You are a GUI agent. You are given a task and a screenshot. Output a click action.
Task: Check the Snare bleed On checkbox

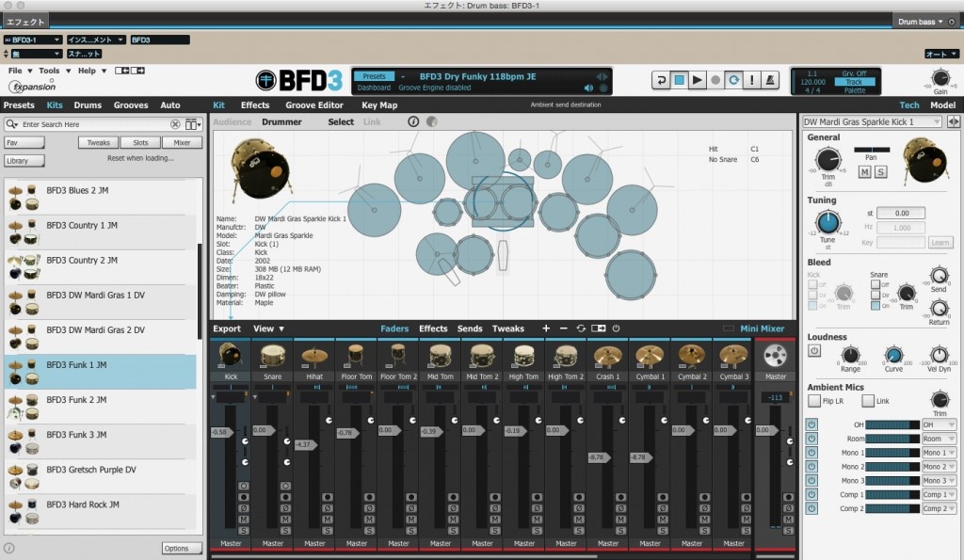click(x=875, y=306)
